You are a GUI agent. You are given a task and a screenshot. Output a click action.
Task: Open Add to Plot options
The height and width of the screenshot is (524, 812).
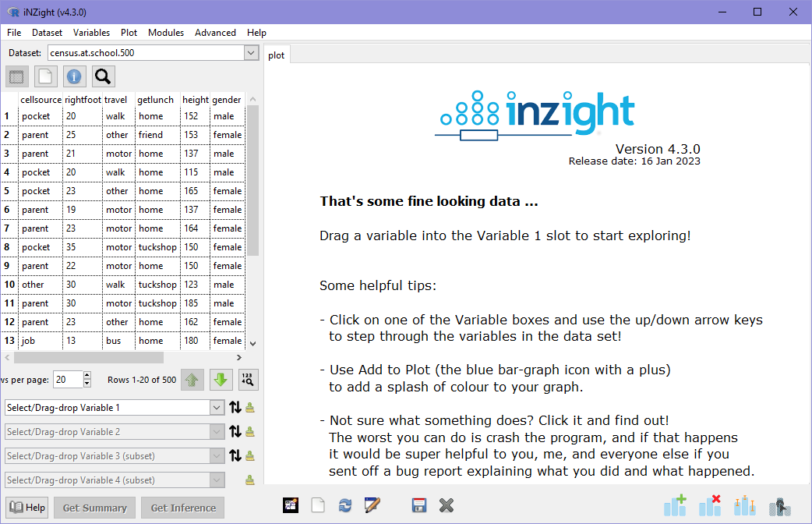(x=675, y=507)
